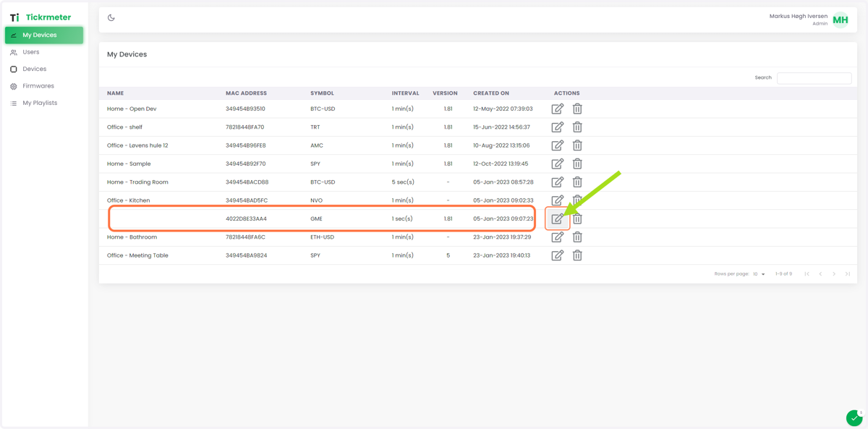Edit the Office - Meeting Table device
The height and width of the screenshot is (429, 868).
pyautogui.click(x=558, y=255)
